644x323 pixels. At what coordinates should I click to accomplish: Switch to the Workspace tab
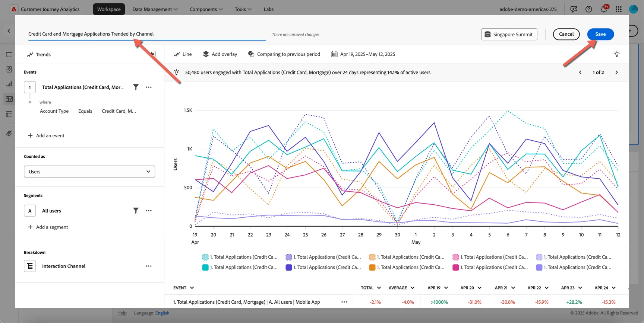109,9
